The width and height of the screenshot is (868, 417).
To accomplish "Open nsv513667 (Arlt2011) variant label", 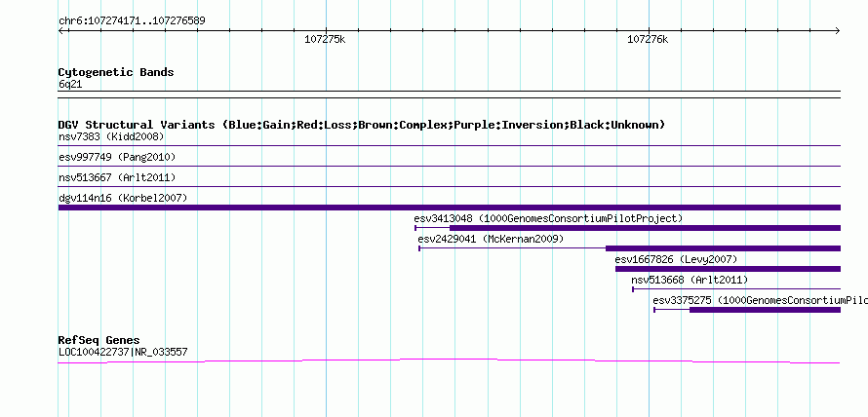I will coord(117,177).
